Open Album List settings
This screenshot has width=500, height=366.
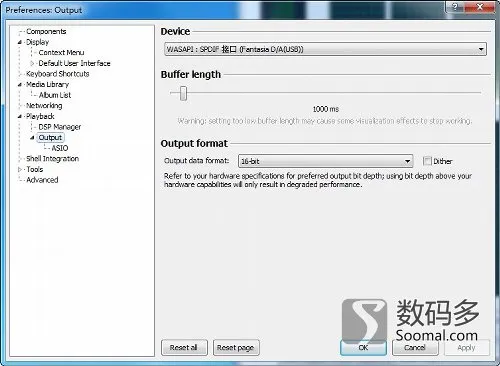coord(55,95)
